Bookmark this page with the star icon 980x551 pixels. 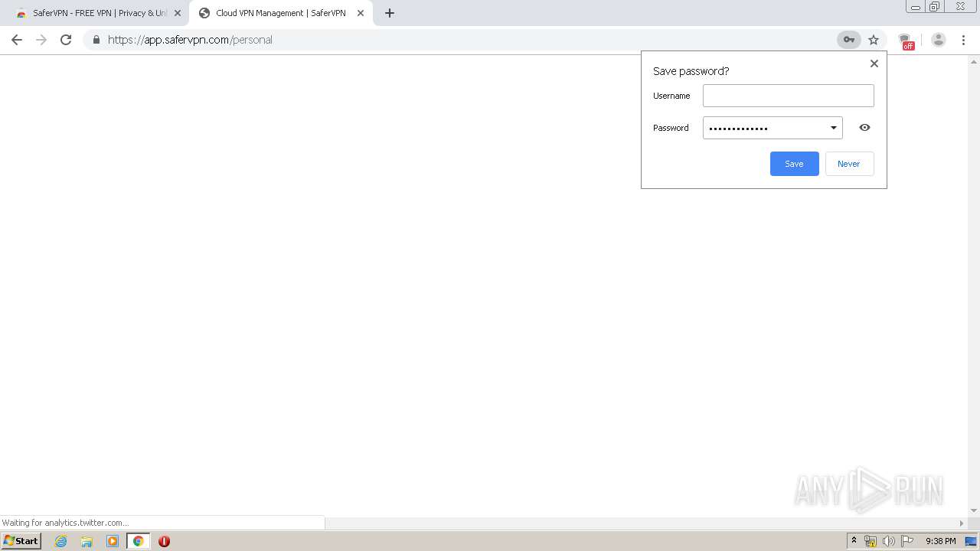[874, 40]
